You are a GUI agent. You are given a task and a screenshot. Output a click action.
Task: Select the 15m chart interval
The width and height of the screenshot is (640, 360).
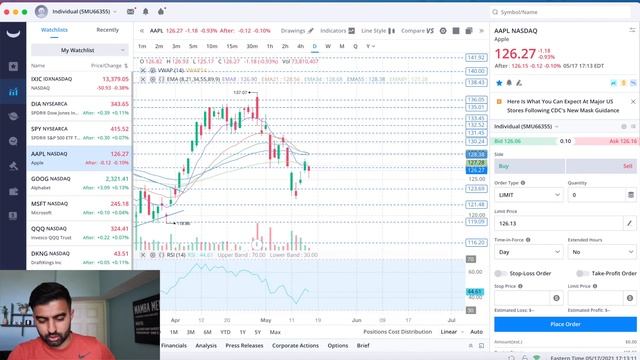(232, 46)
